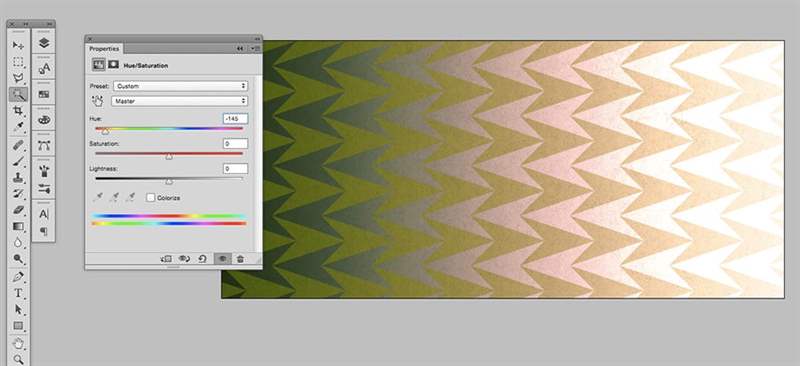Activate the on-image targeted adjustment hand tool

pyautogui.click(x=97, y=101)
